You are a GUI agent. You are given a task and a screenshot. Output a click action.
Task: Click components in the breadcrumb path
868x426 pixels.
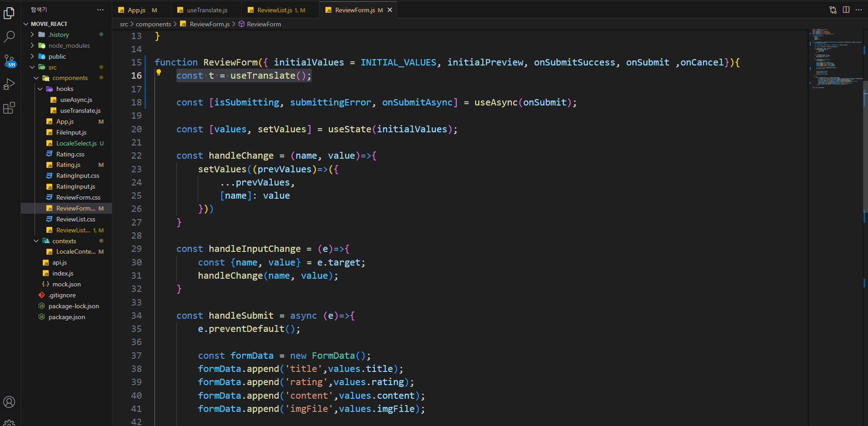(154, 24)
